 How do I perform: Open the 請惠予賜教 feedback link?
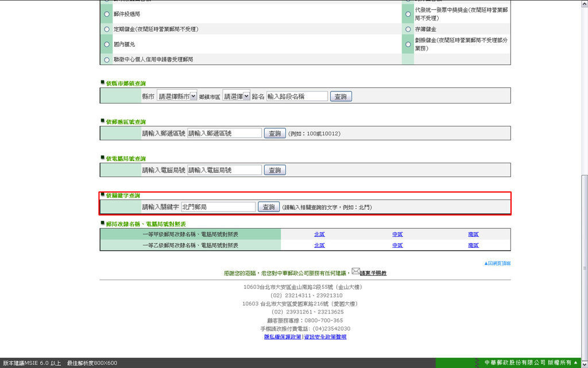[x=373, y=273]
